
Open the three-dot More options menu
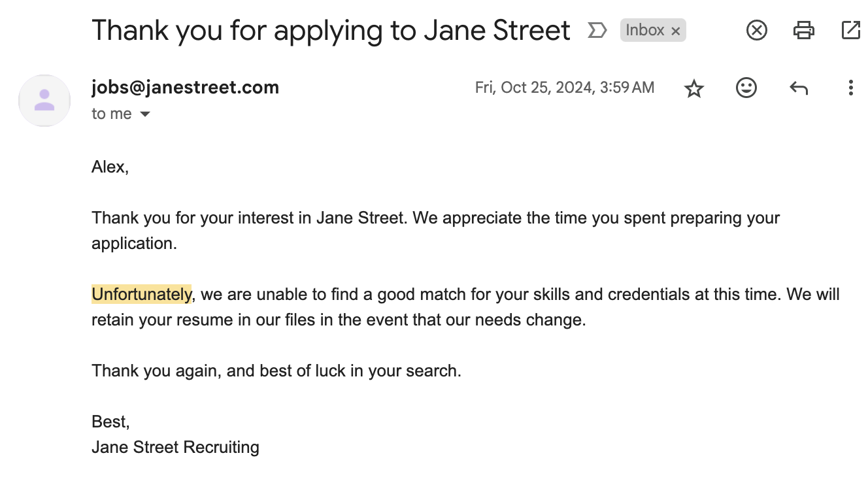(x=850, y=88)
